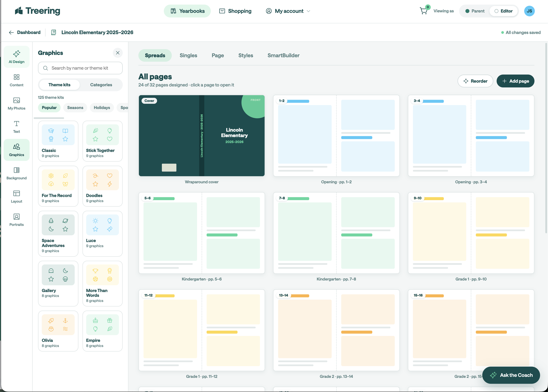548x392 pixels.
Task: Open the Opening pp. 3–4 spread
Action: 471,136
